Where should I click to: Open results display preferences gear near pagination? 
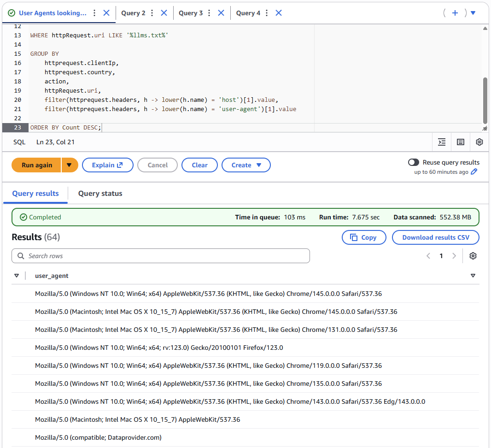pos(473,256)
